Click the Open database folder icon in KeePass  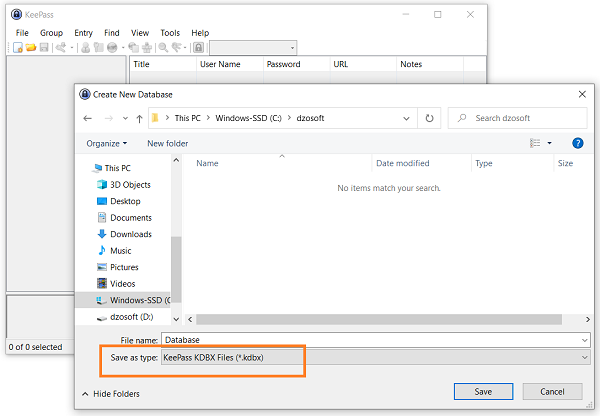click(x=31, y=47)
